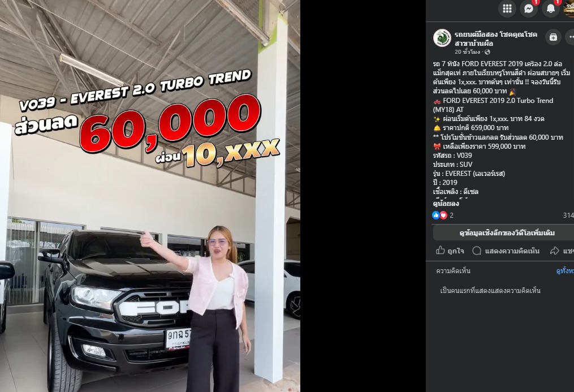The image size is (574, 392).
Task: Click the ดูข้อมูลเชิงลึกของวิดีโอเพิ่มเติม button
Action: [x=504, y=233]
